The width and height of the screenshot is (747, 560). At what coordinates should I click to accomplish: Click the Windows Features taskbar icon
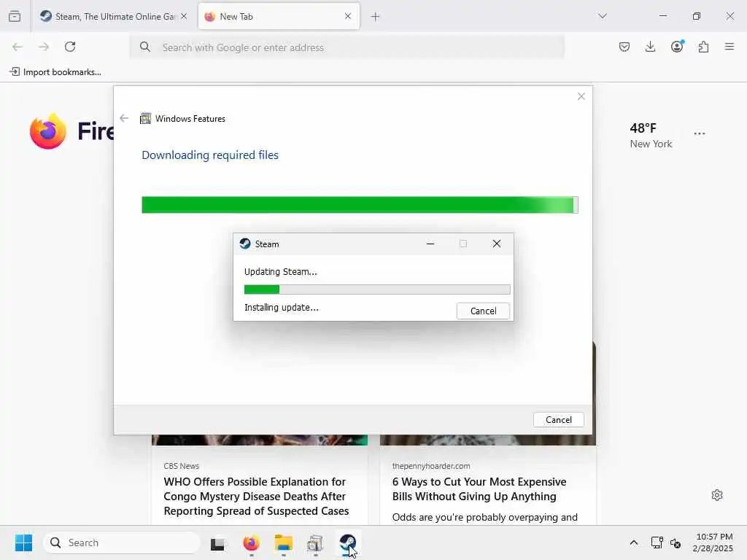315,542
